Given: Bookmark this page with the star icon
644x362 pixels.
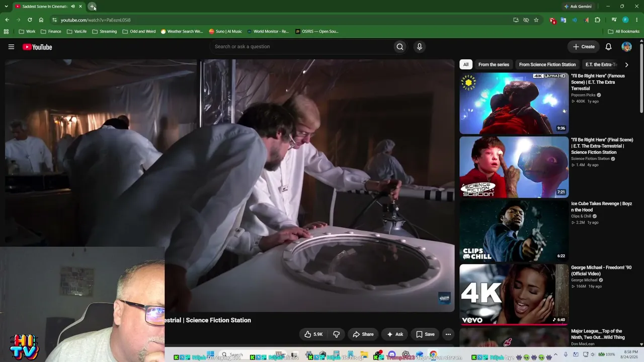Looking at the screenshot, I should pos(536,20).
